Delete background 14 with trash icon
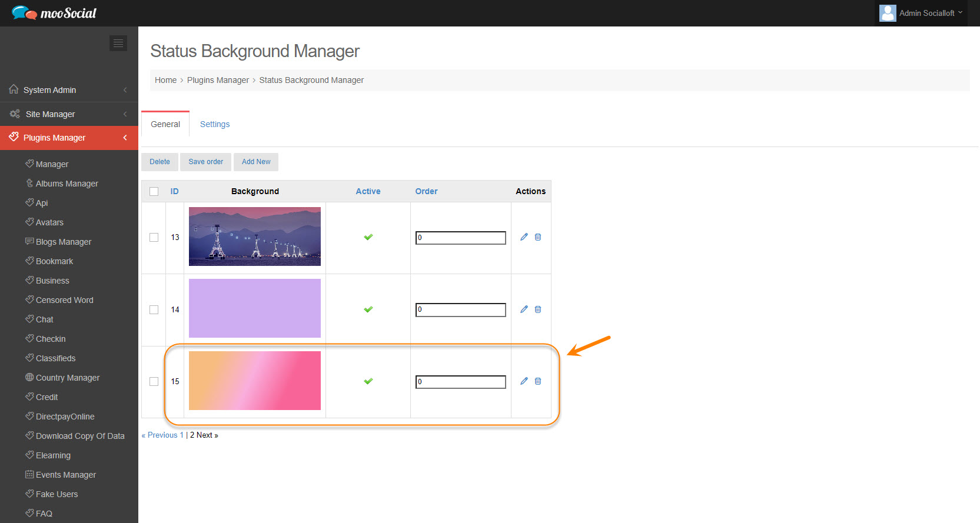 [538, 309]
